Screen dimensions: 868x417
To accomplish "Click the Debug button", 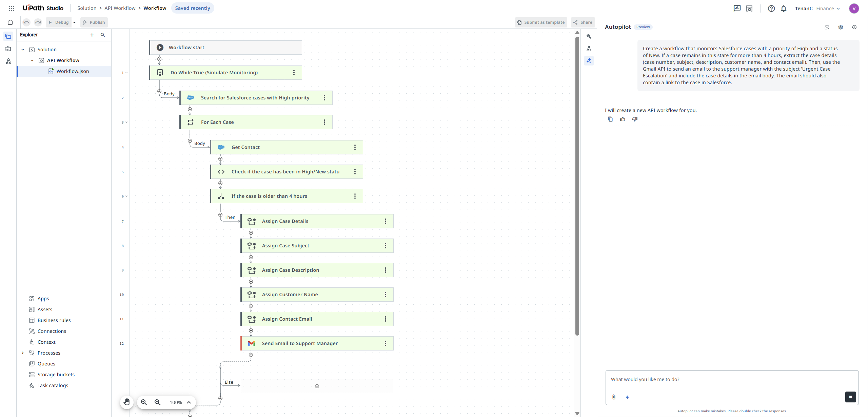I will pos(59,22).
